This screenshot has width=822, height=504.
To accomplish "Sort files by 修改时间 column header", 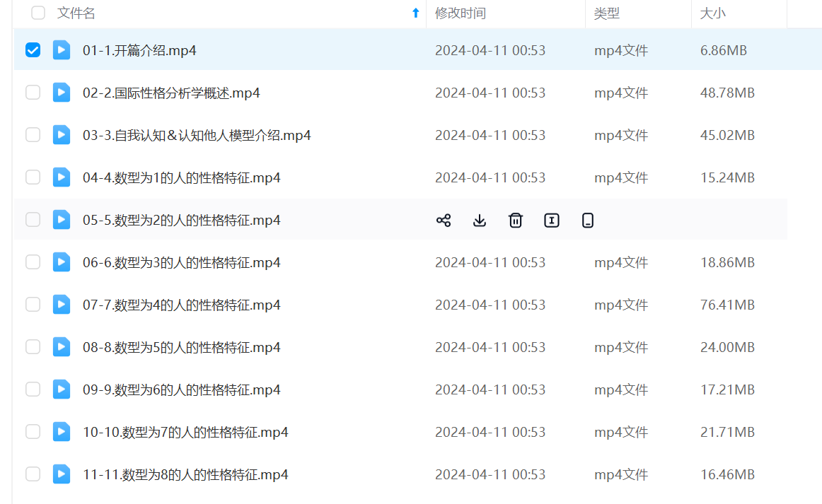I will point(461,13).
